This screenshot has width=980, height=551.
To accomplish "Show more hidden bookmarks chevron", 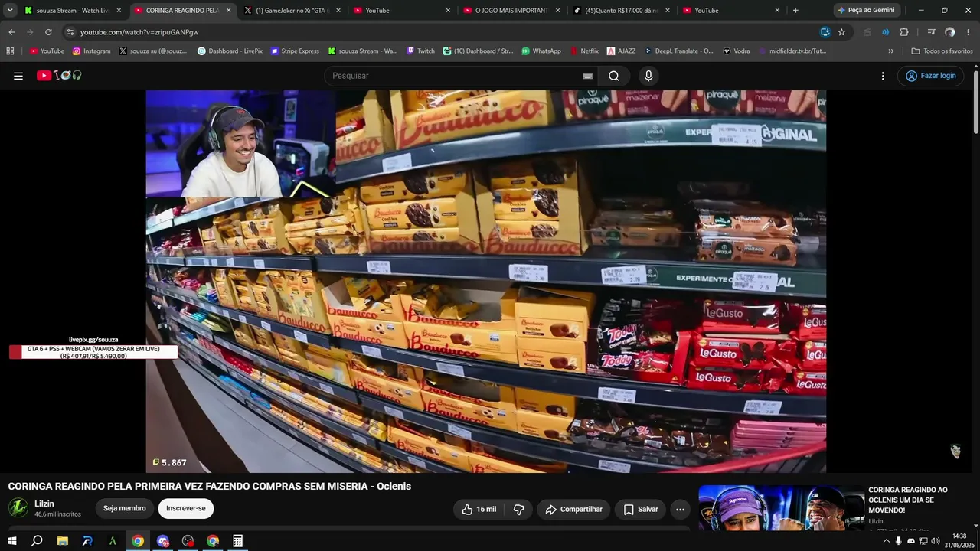I will [x=890, y=51].
